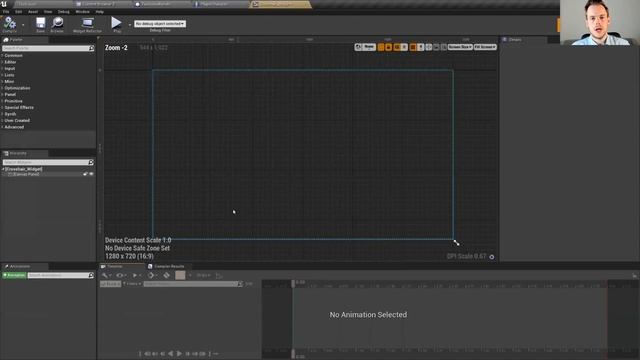Open the 'No debug object selected' dropdown
Image resolution: width=640 pixels, height=360 pixels.
point(160,24)
